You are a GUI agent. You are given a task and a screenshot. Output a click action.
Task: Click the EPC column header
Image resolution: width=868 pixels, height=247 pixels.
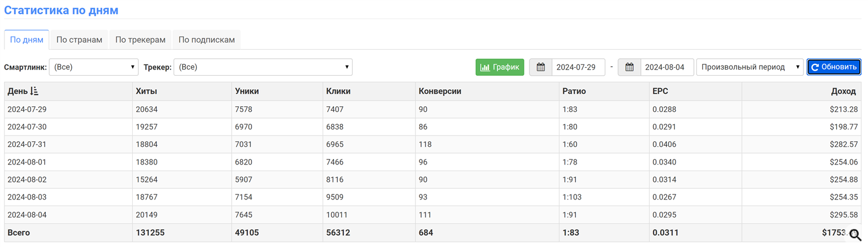[x=660, y=91]
